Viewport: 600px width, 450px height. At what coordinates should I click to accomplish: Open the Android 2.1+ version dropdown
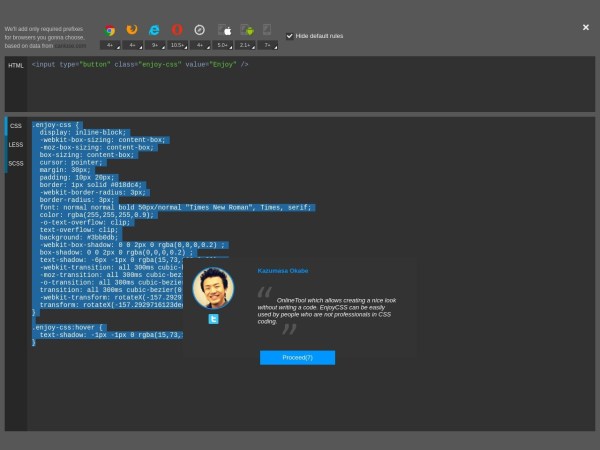[245, 45]
